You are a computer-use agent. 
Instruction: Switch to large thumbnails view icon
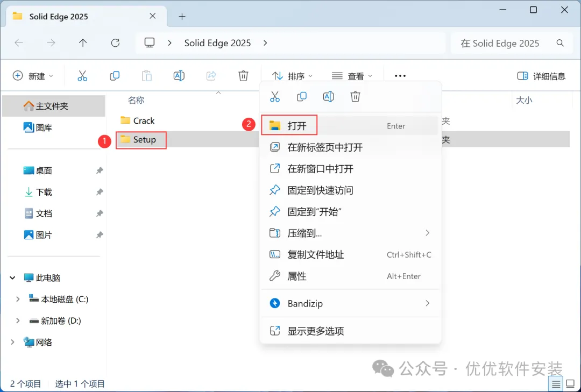570,383
